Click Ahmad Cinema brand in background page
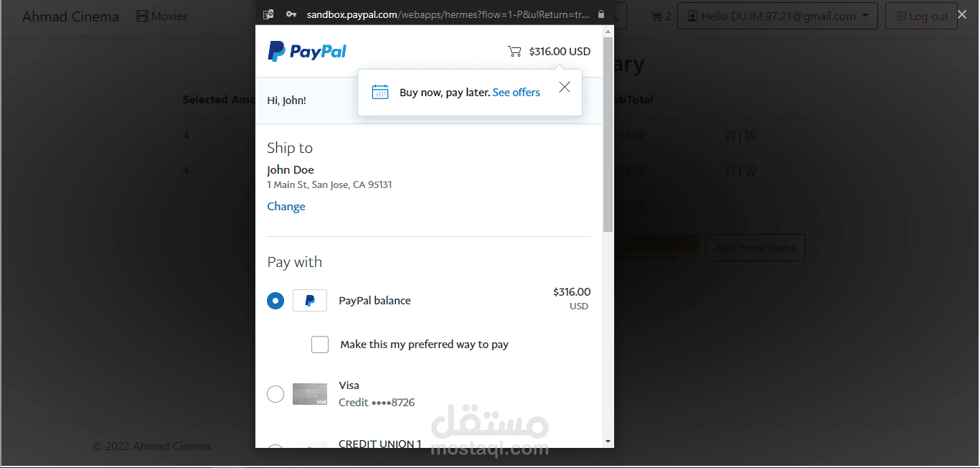Screen dimensions: 980x468 (x=71, y=16)
